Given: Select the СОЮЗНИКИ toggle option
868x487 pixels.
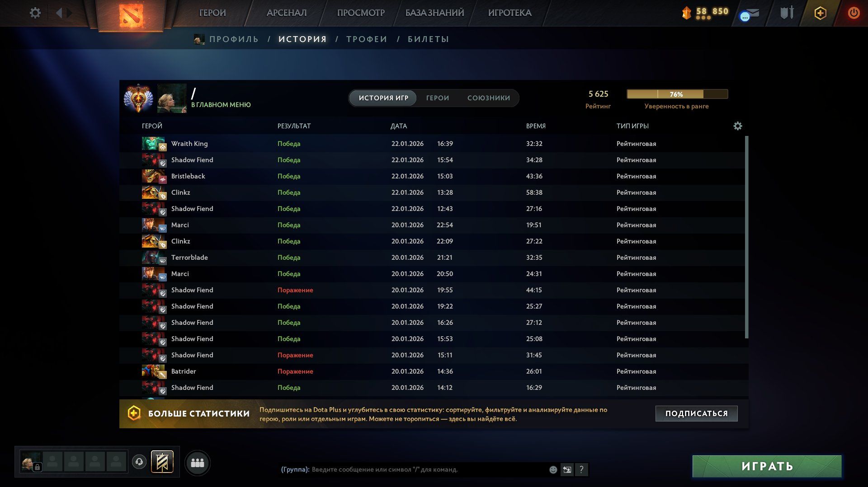Looking at the screenshot, I should 489,98.
